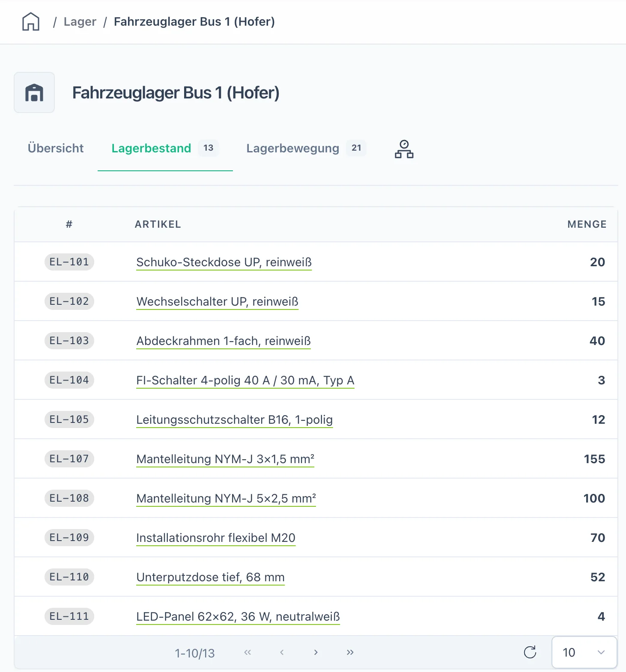Open FI-Schalter 4-polig 40 A article
The image size is (626, 672).
(x=245, y=380)
